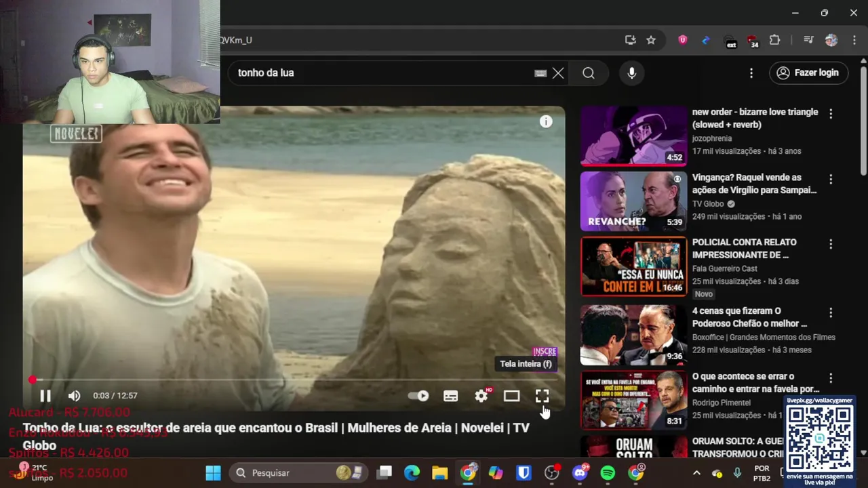This screenshot has height=488, width=868.
Task: Show hidden system tray icons chevron
Action: pyautogui.click(x=696, y=472)
